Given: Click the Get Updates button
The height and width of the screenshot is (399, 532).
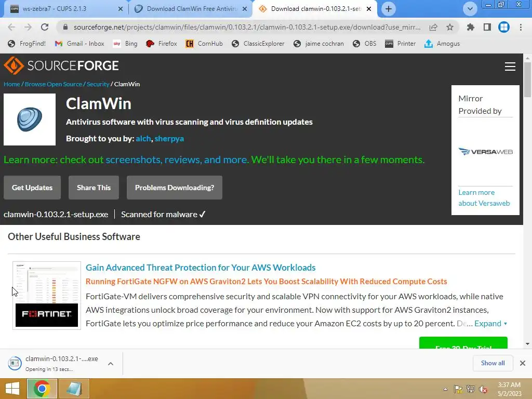Looking at the screenshot, I should 32,188.
